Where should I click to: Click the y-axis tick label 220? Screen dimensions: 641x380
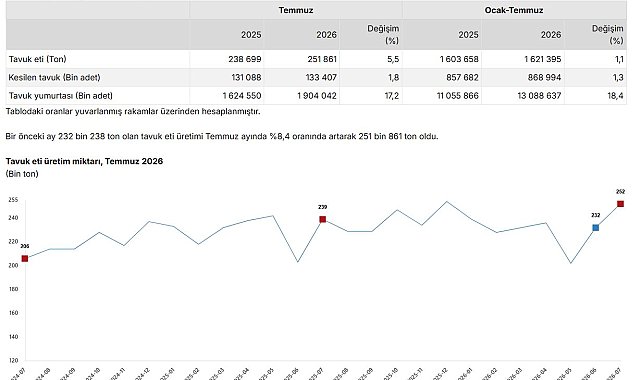coord(13,241)
